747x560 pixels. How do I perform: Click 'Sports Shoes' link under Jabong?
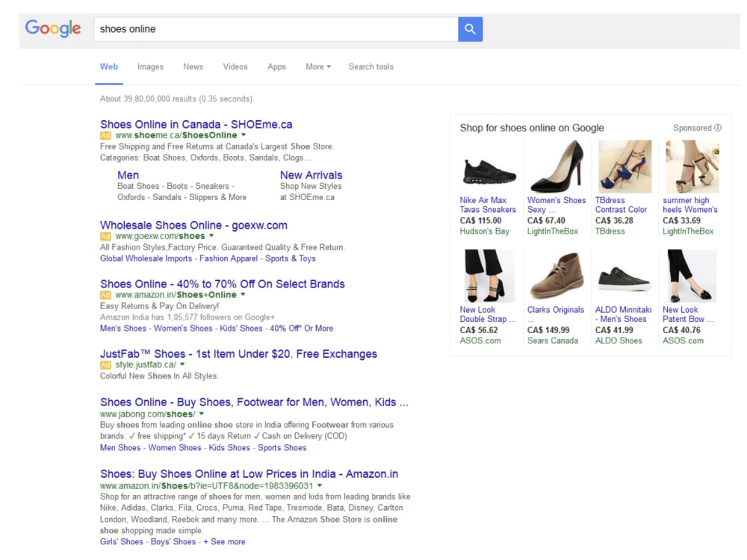(282, 447)
